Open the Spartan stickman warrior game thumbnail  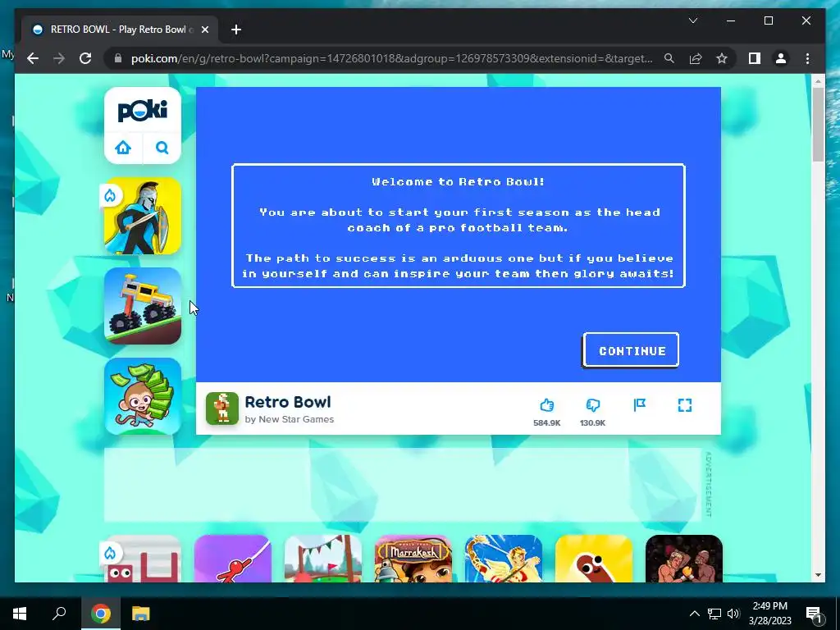pos(143,216)
